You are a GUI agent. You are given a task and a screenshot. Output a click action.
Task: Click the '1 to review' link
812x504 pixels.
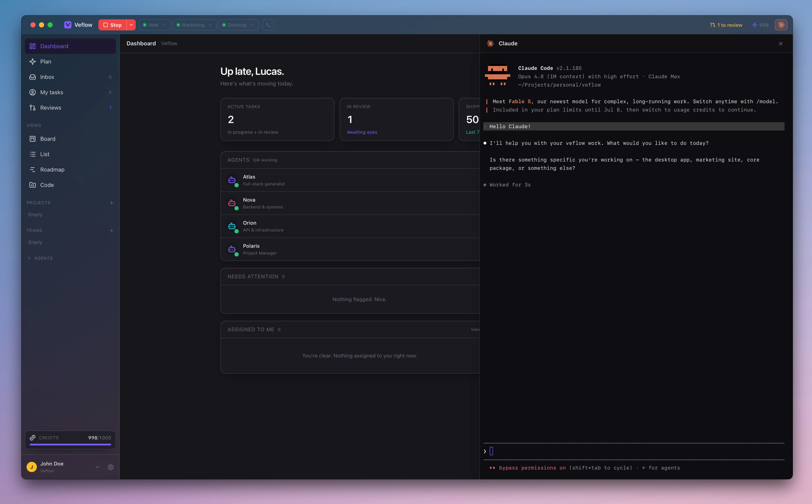pos(726,25)
